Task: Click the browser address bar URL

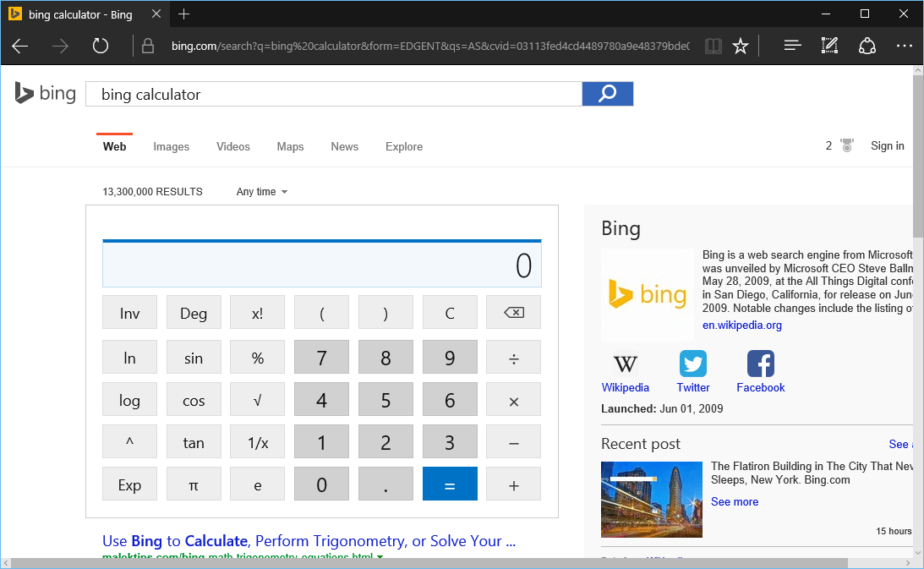Action: pyautogui.click(x=430, y=46)
